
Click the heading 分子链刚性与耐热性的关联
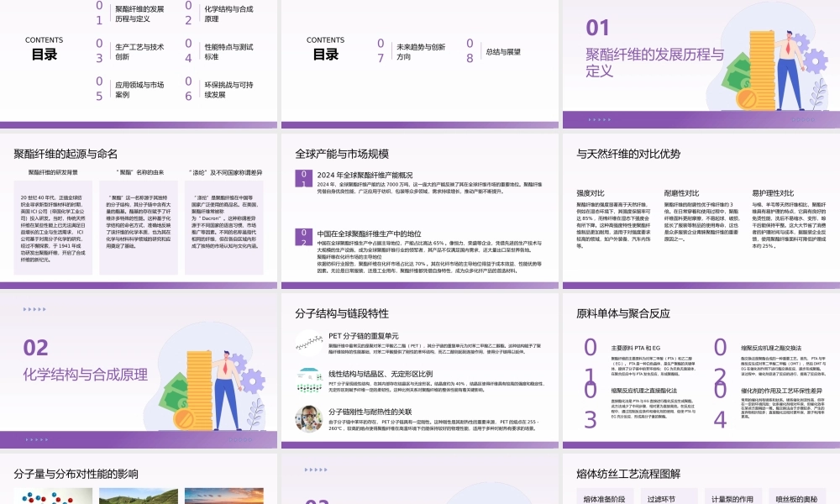(x=370, y=412)
